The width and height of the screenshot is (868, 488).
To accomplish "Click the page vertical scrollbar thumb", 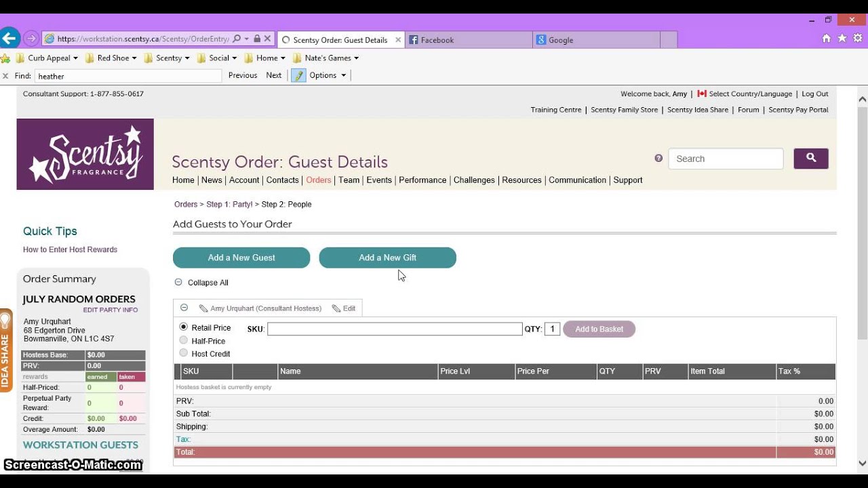I will [863, 224].
